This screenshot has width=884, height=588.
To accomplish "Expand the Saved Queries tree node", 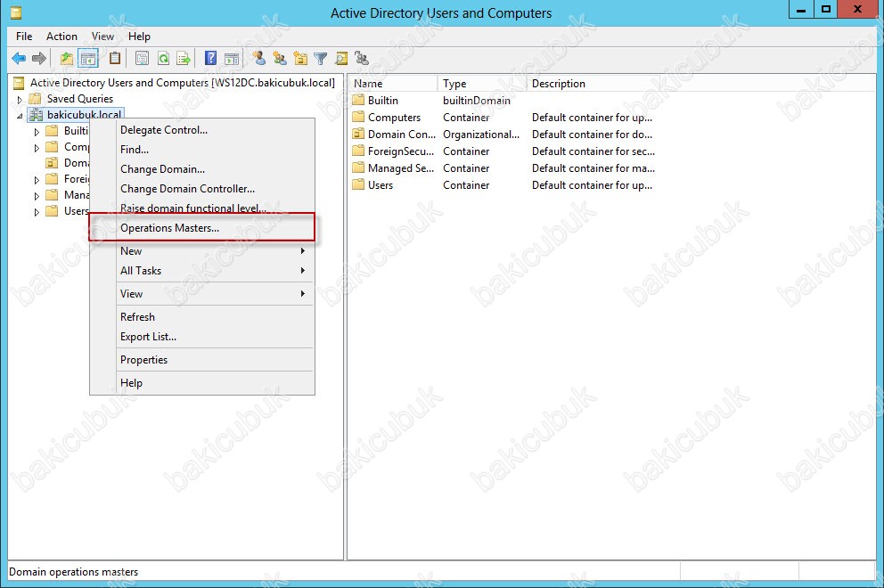I will (x=20, y=100).
